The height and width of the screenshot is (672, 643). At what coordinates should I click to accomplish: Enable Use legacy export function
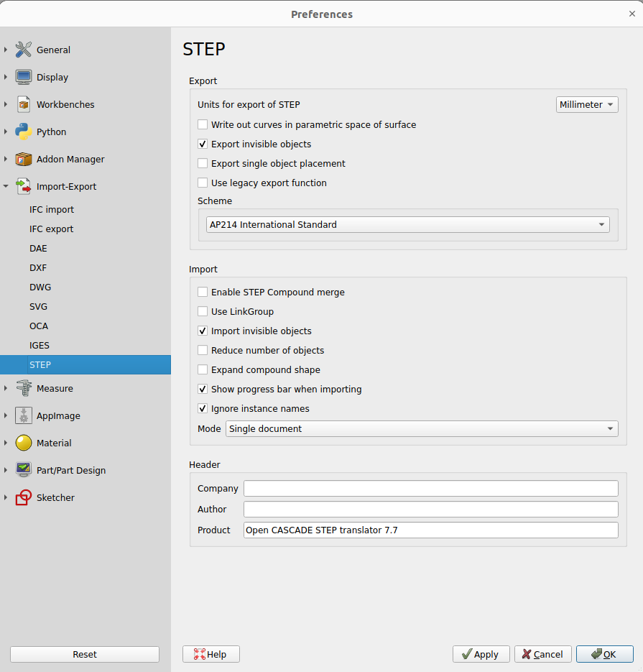click(x=203, y=183)
